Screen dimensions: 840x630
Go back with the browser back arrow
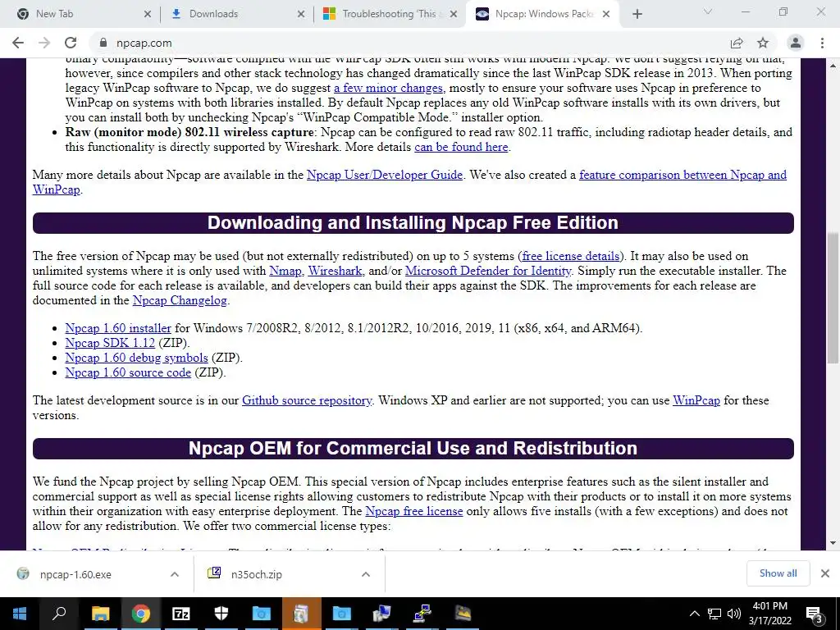(18, 43)
